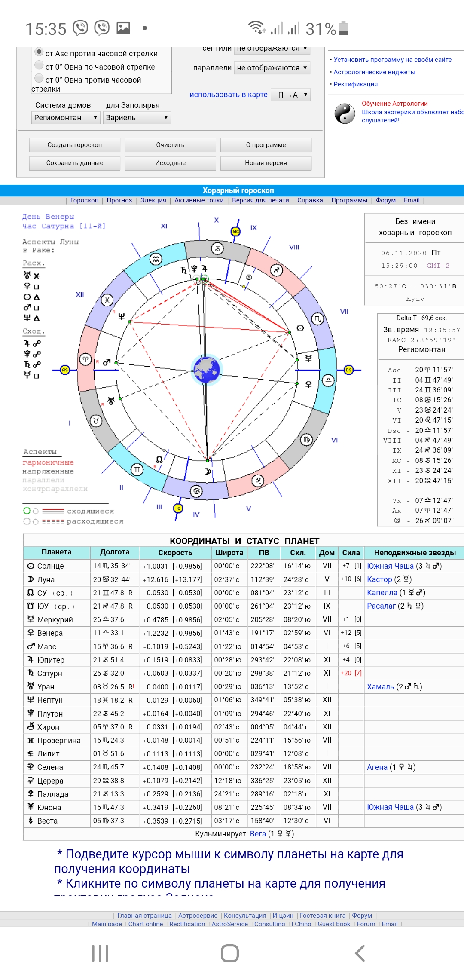
Task: Select 'от Asc против часовой стрелки' radio
Action: pos(39,52)
